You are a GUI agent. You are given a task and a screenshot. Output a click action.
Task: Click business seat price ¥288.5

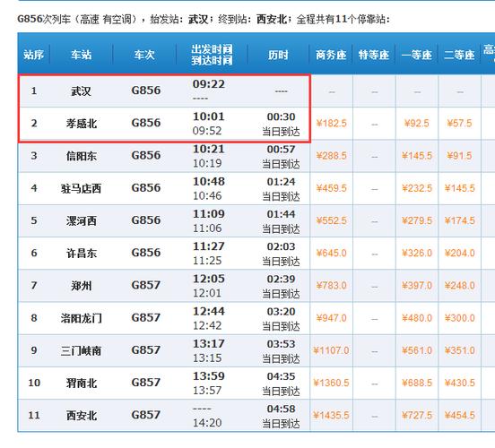pyautogui.click(x=331, y=156)
